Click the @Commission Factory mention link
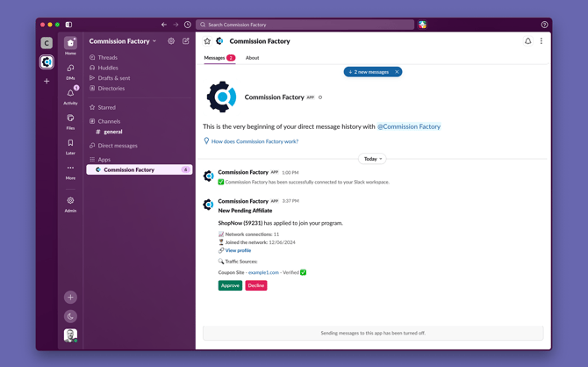Image resolution: width=588 pixels, height=367 pixels. [x=409, y=126]
